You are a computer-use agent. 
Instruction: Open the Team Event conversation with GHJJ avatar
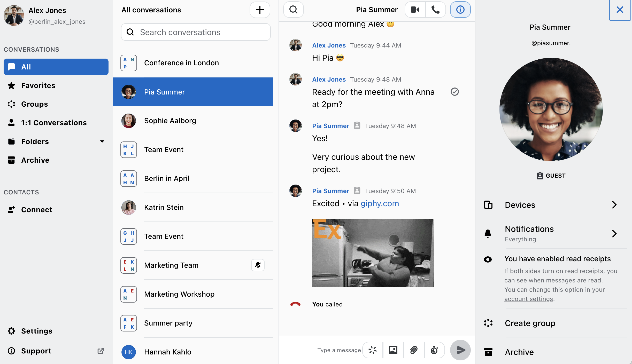(193, 236)
